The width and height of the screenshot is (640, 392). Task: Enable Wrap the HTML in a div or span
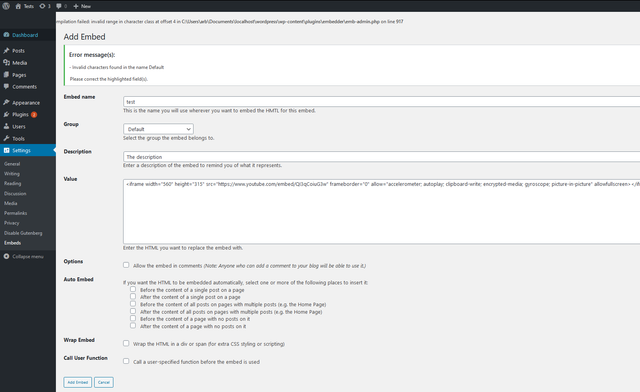tap(126, 343)
